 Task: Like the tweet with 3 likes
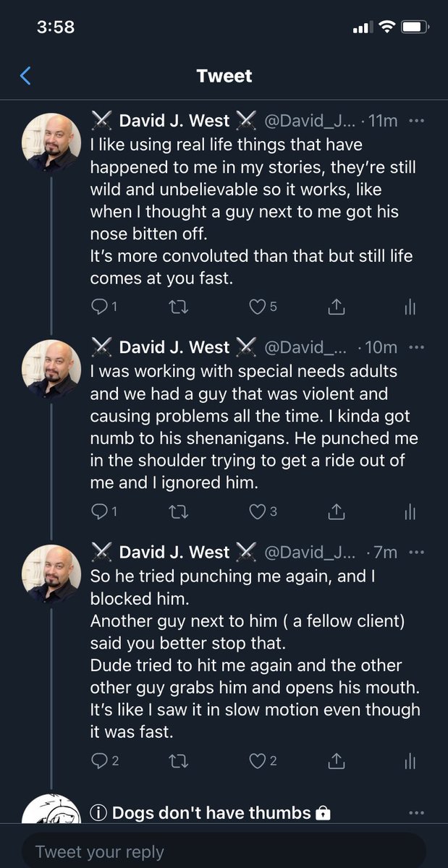click(x=257, y=512)
